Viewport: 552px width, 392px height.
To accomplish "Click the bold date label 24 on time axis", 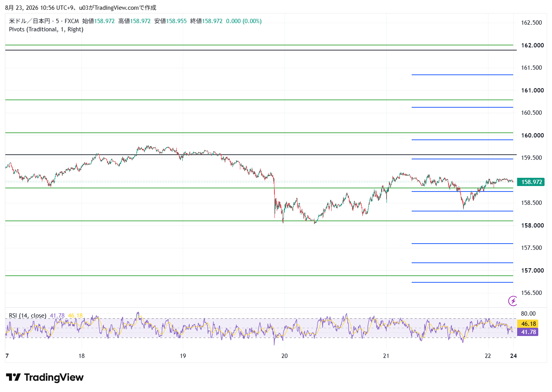I will (x=514, y=356).
